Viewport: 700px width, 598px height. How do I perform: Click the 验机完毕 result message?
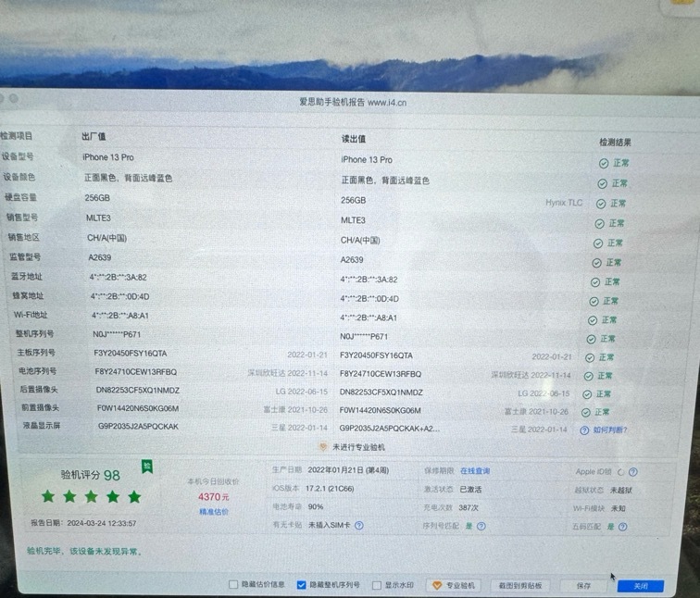pos(84,552)
